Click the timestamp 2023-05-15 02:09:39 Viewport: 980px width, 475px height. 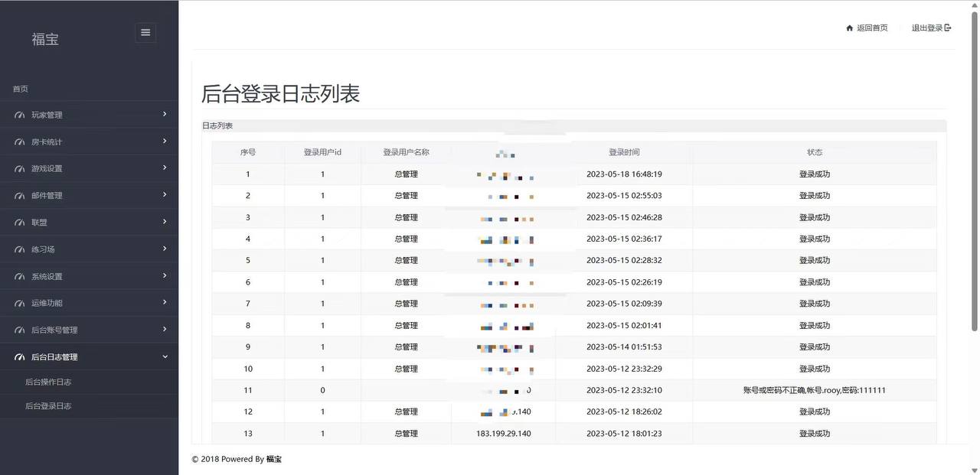(x=624, y=304)
